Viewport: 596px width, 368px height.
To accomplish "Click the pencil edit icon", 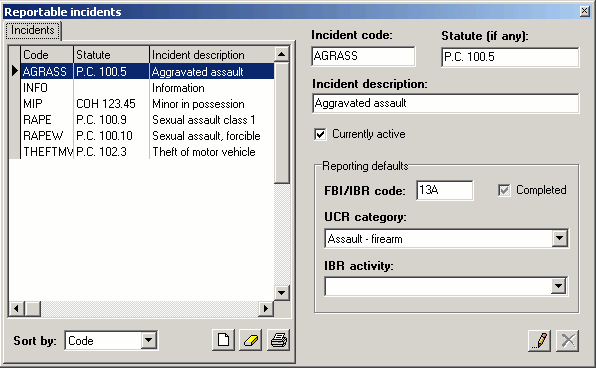I will click(540, 340).
